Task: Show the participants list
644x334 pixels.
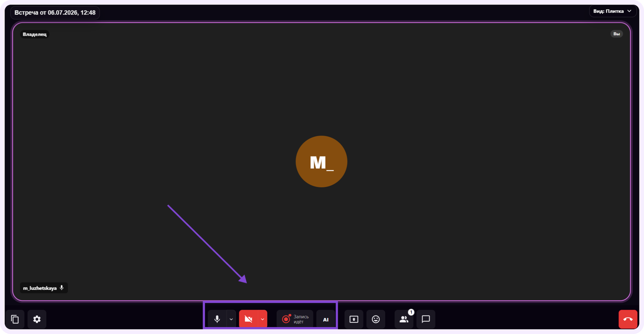Action: click(x=404, y=319)
